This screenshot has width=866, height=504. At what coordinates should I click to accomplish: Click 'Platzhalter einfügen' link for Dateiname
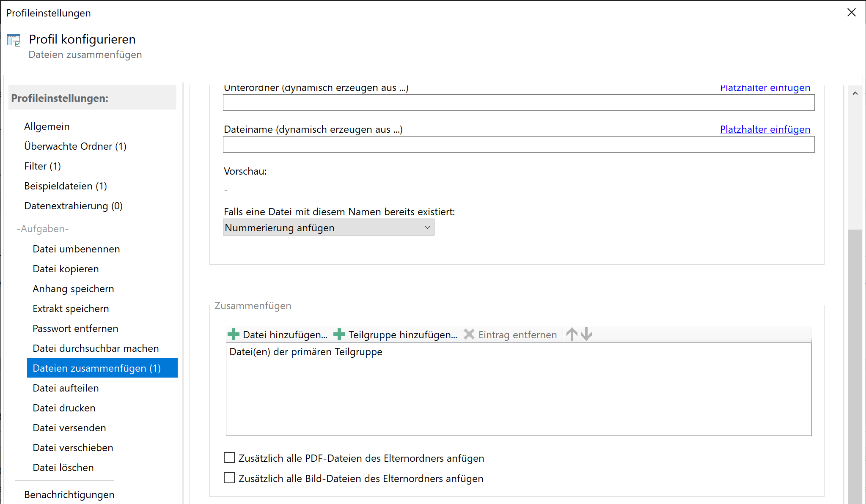tap(765, 129)
